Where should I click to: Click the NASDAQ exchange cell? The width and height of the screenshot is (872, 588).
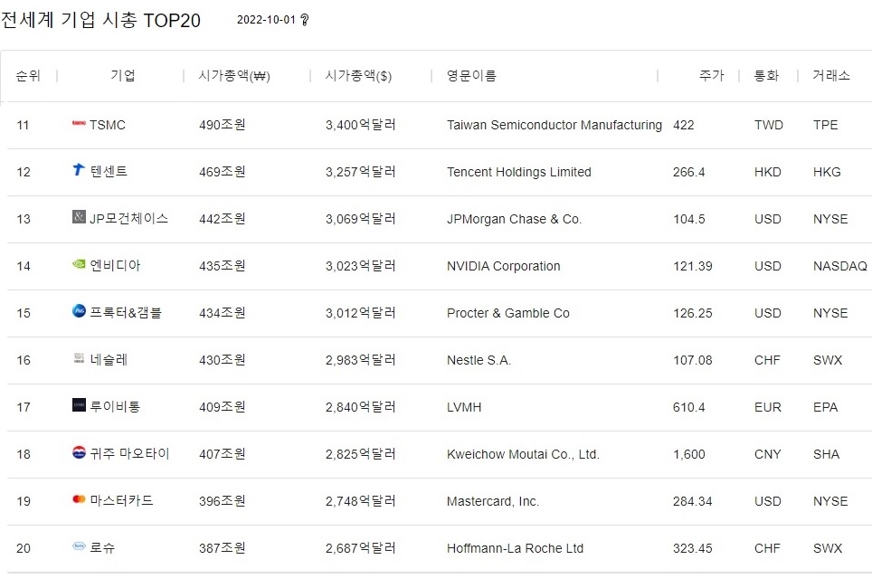tap(839, 267)
